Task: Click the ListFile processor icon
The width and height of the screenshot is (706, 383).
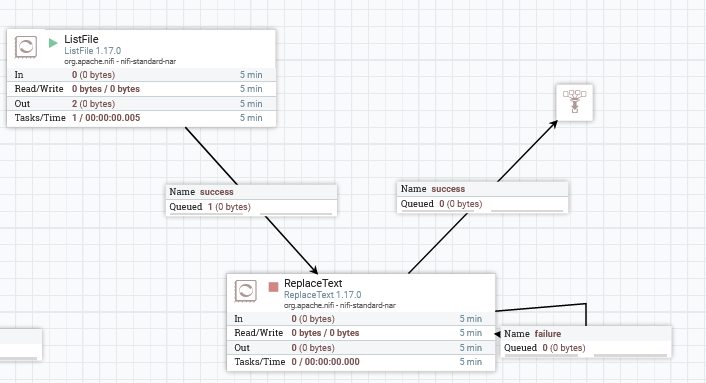Action: coord(26,46)
